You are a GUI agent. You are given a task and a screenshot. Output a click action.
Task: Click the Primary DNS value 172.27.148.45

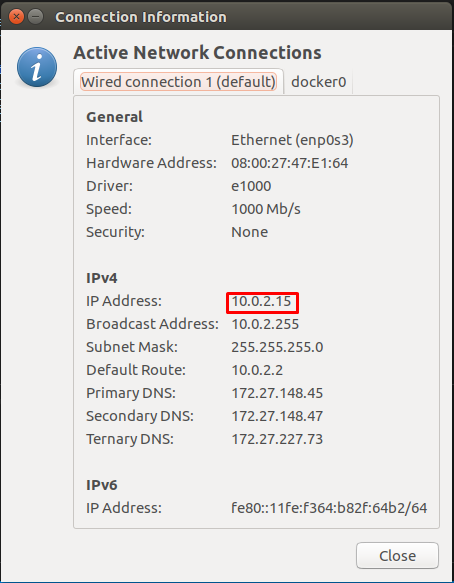pyautogui.click(x=277, y=393)
